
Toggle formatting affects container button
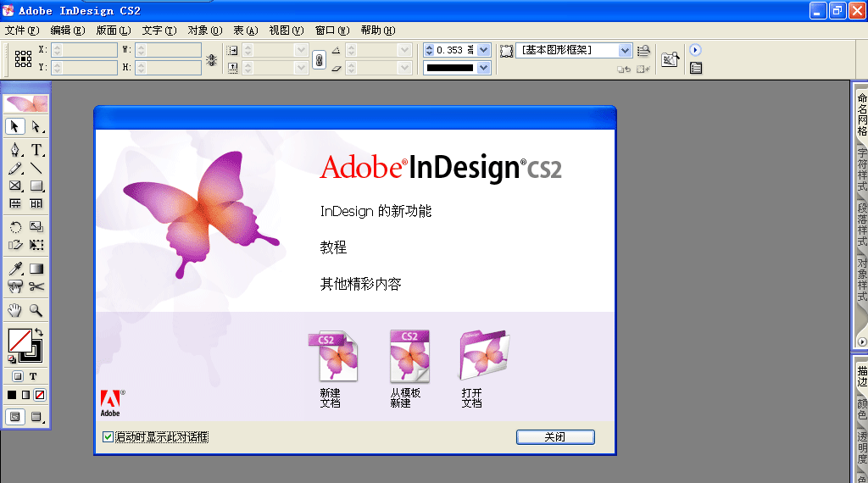pos(18,376)
